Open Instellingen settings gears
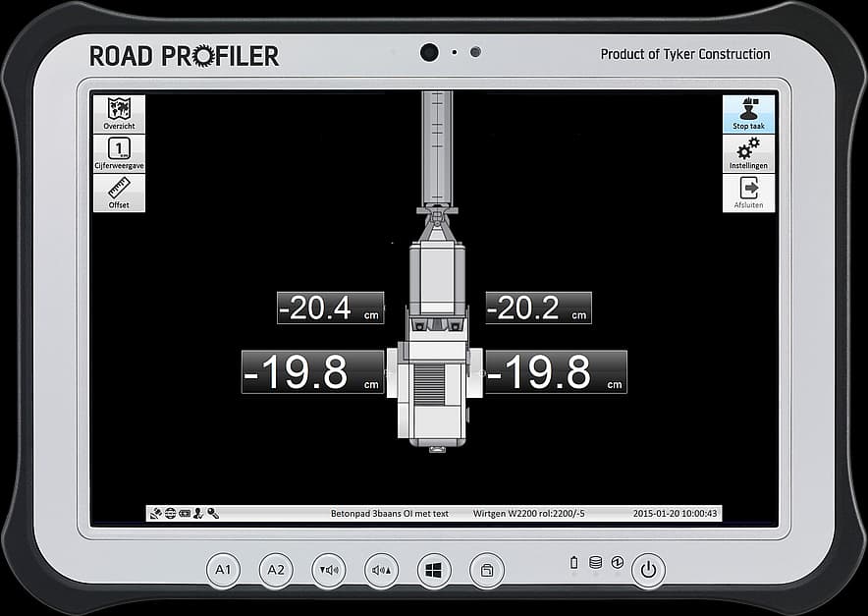This screenshot has height=616, width=868. click(x=748, y=153)
